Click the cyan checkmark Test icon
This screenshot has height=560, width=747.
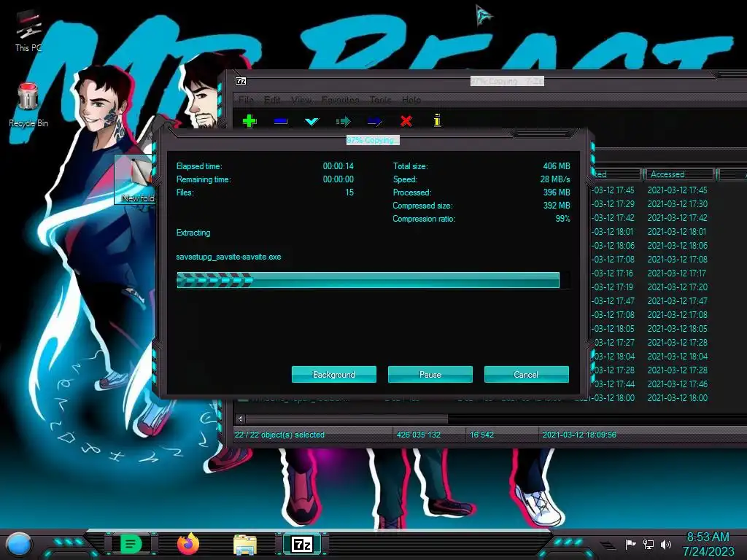tap(311, 122)
